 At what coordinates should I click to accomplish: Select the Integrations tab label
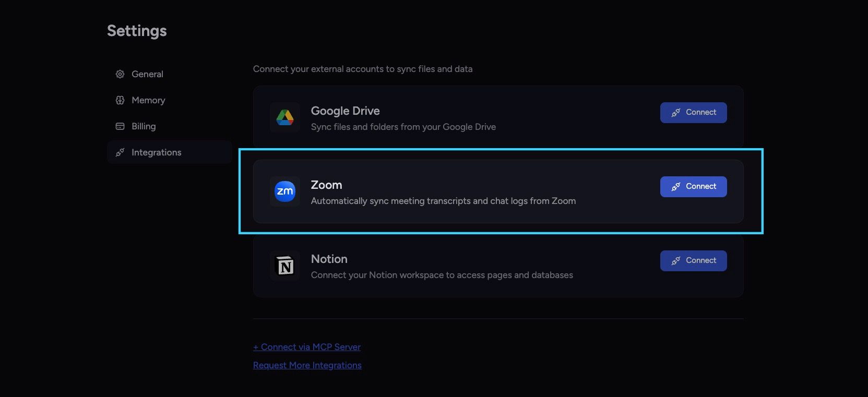pos(157,152)
